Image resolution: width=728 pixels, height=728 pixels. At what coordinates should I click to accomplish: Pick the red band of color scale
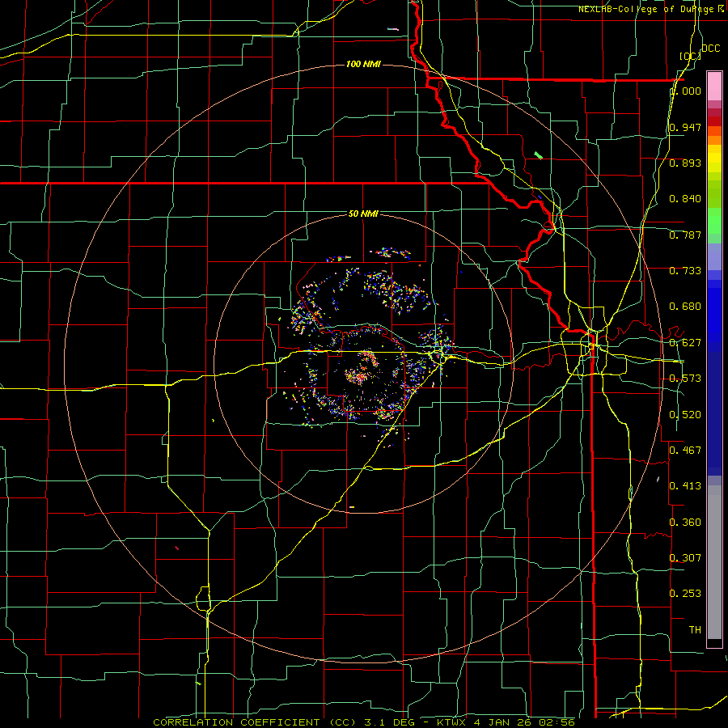click(x=714, y=121)
